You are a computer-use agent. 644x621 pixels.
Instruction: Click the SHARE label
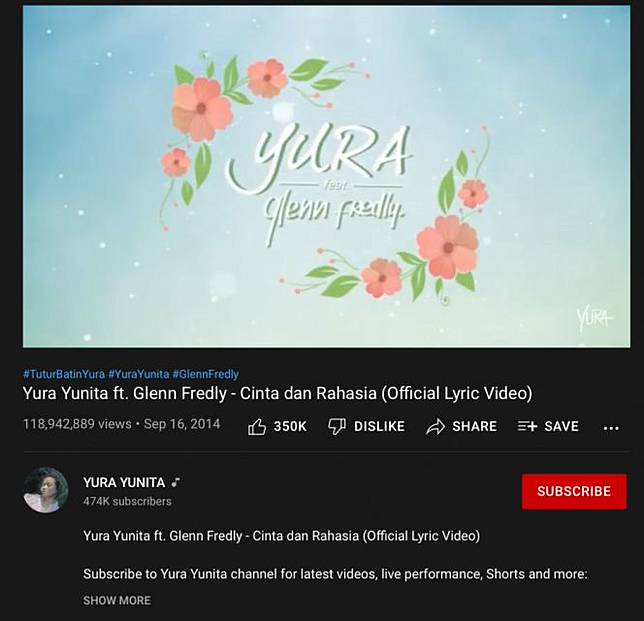tap(475, 426)
